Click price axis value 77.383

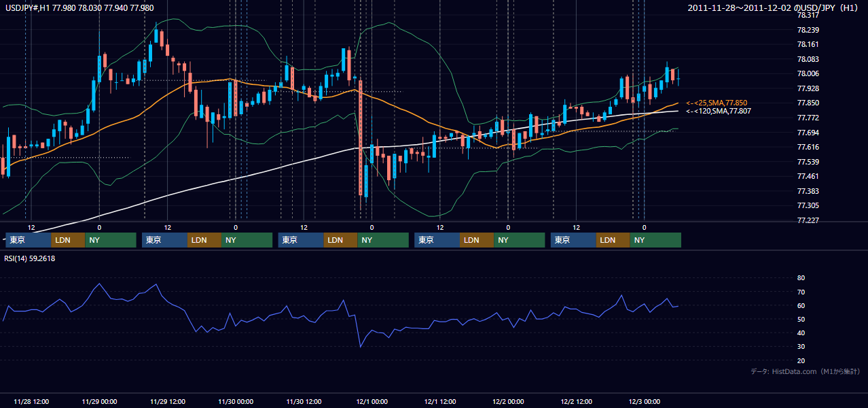(x=808, y=191)
